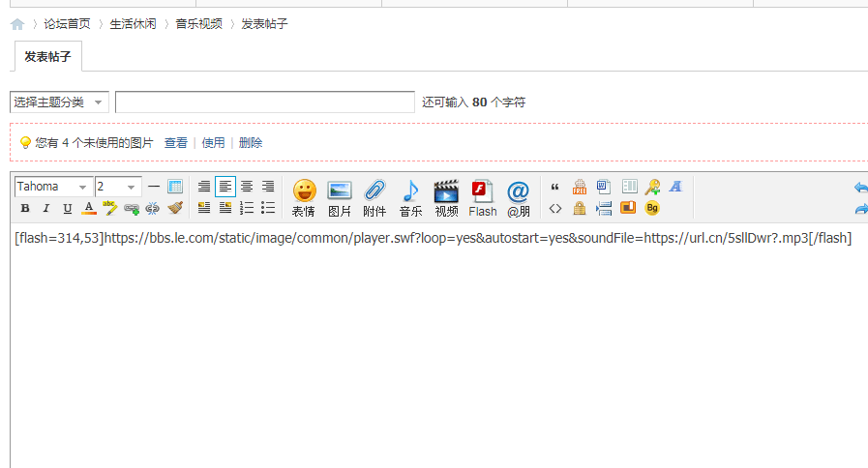Click 查看 to view unused images

tap(176, 143)
